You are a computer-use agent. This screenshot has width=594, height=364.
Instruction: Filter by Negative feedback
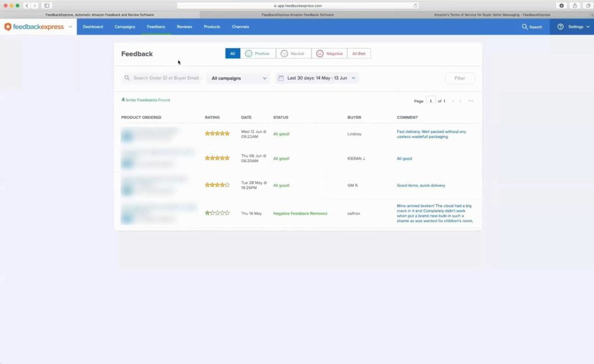coord(329,53)
